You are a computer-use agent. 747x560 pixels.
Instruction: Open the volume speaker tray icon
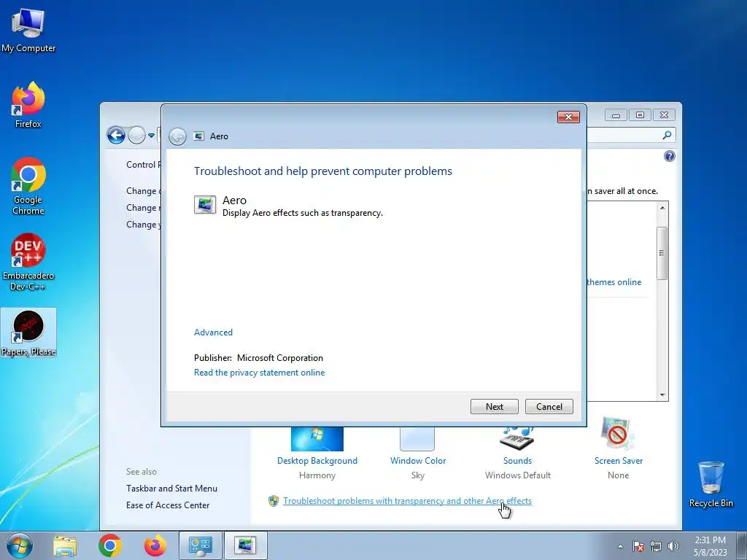click(x=673, y=546)
